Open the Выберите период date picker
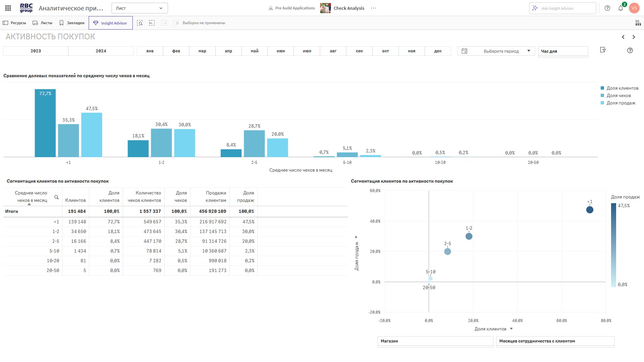This screenshot has width=644, height=362. point(496,51)
